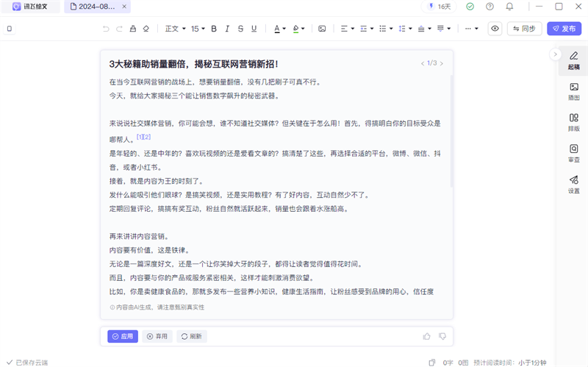
Task: Select the 起稿 draft tab
Action: [x=573, y=60]
